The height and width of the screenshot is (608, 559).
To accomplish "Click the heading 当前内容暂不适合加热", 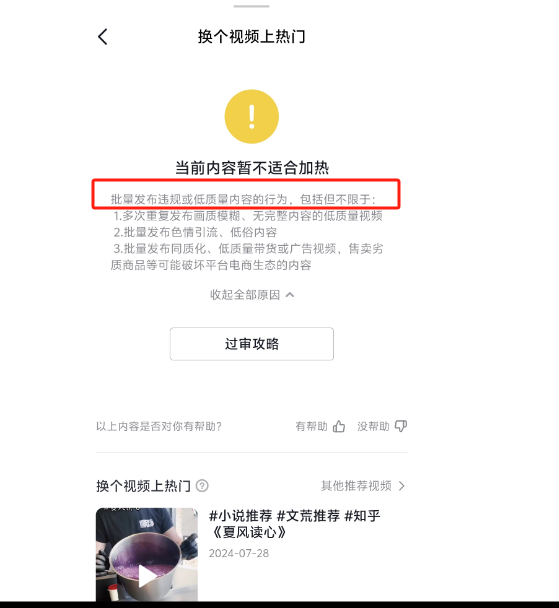I will [x=252, y=168].
